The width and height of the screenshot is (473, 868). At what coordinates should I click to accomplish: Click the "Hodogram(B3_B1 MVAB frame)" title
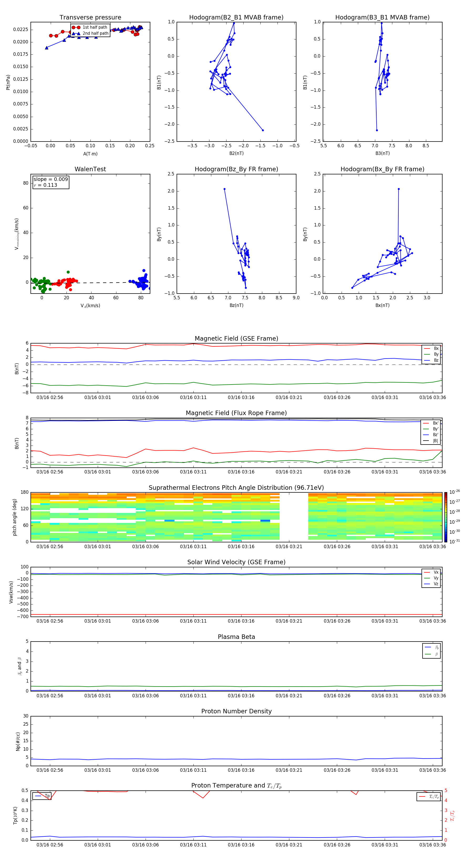(382, 18)
